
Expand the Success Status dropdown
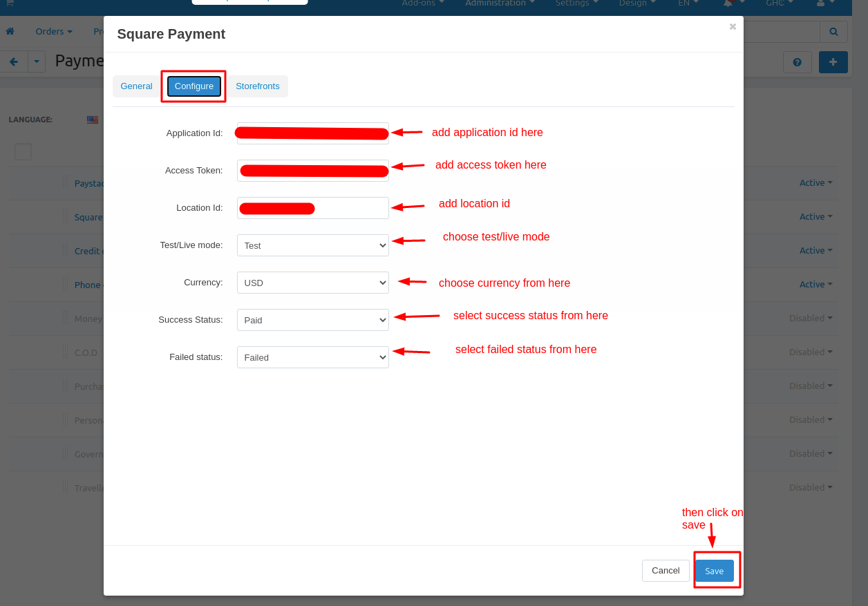click(x=312, y=320)
